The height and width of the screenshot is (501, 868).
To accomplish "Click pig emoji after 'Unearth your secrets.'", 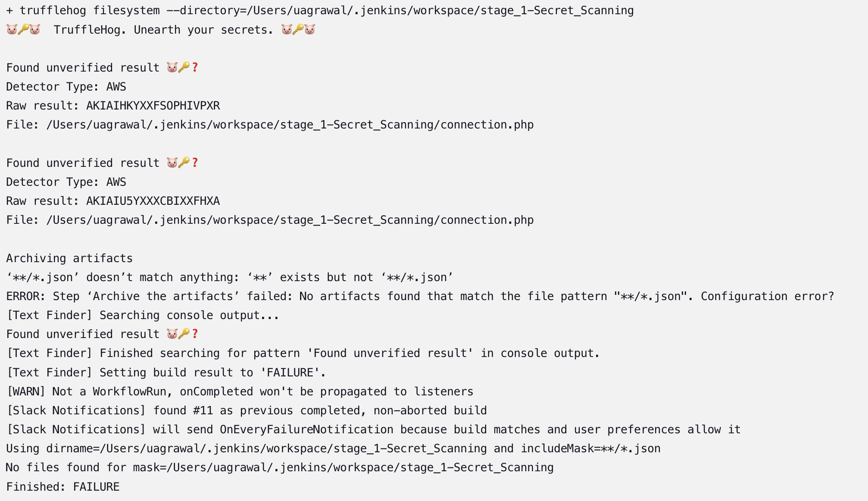I will (287, 29).
